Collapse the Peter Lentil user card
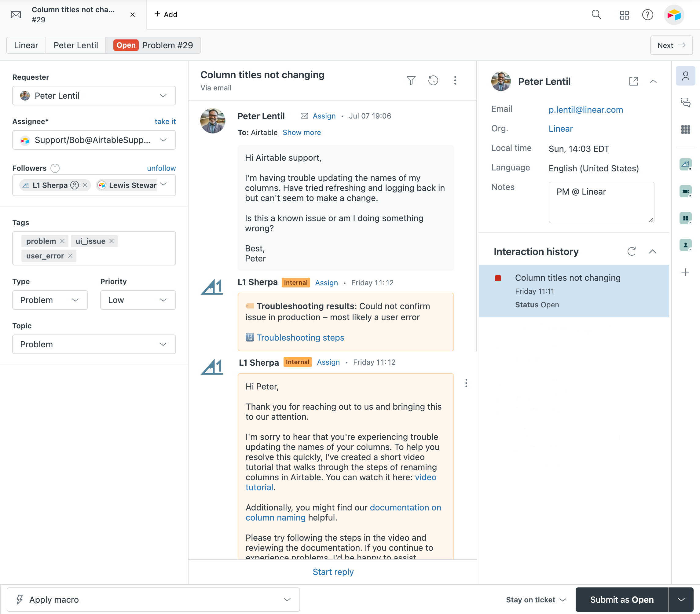 653,81
